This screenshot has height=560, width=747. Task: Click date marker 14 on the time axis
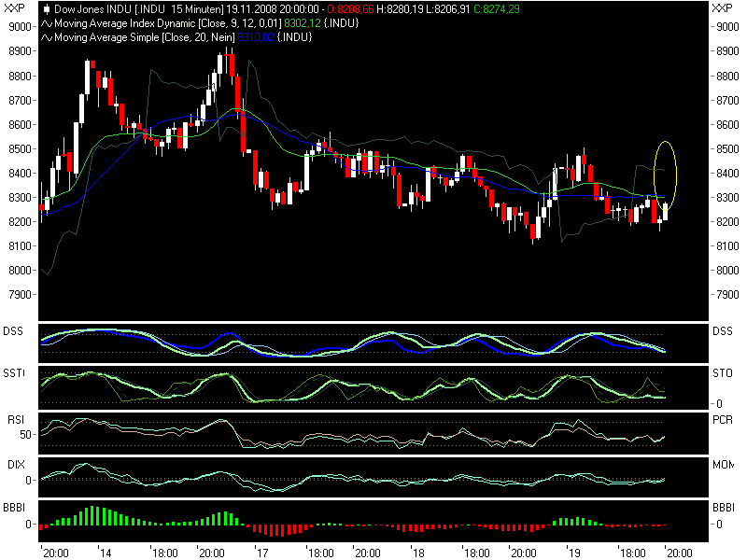click(x=106, y=553)
